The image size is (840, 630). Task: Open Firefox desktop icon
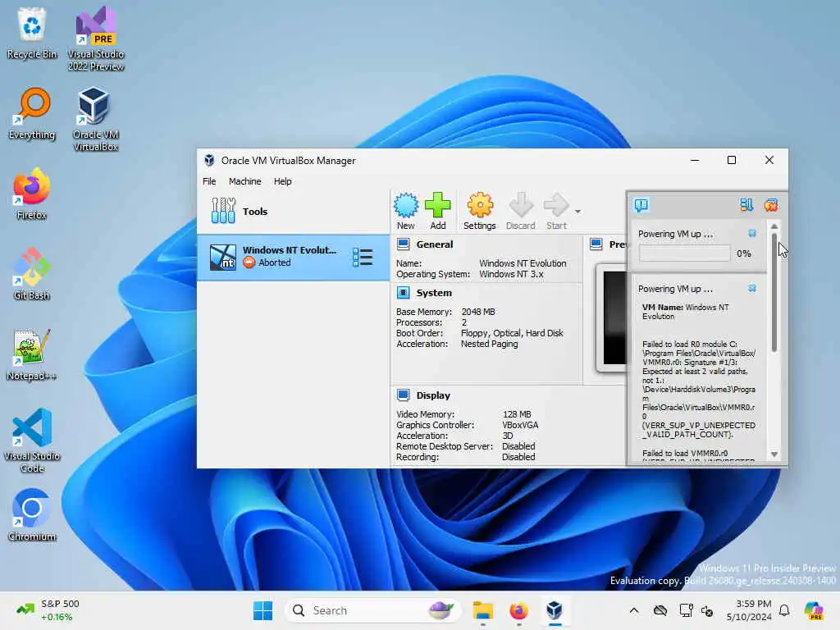click(x=32, y=194)
